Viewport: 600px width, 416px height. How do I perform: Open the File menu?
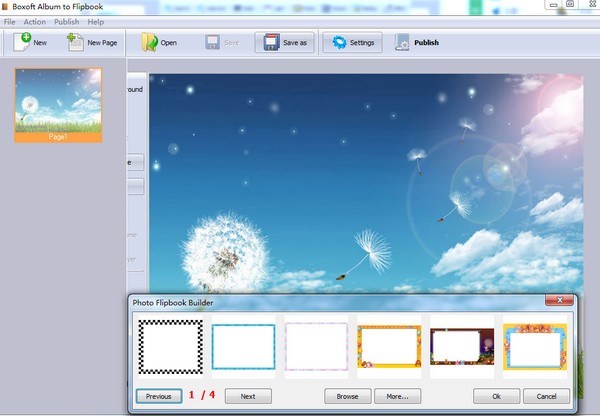point(9,21)
